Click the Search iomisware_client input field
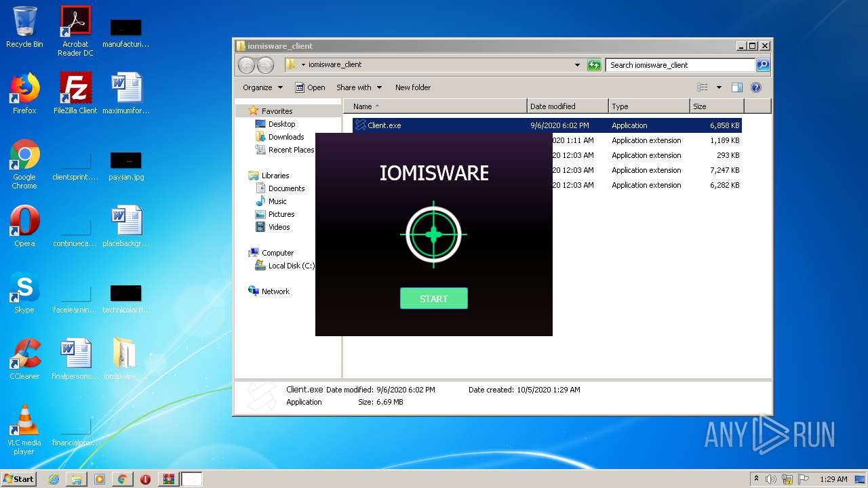The image size is (868, 488). pos(680,65)
